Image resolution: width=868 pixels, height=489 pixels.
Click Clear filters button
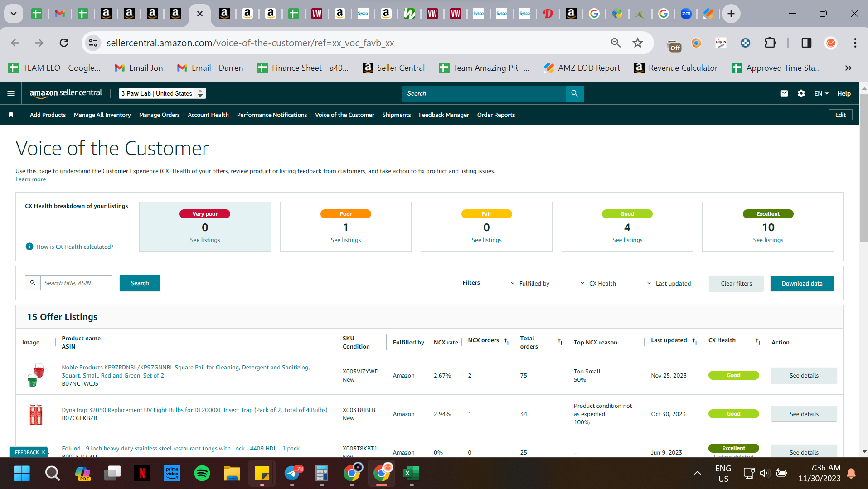(736, 283)
